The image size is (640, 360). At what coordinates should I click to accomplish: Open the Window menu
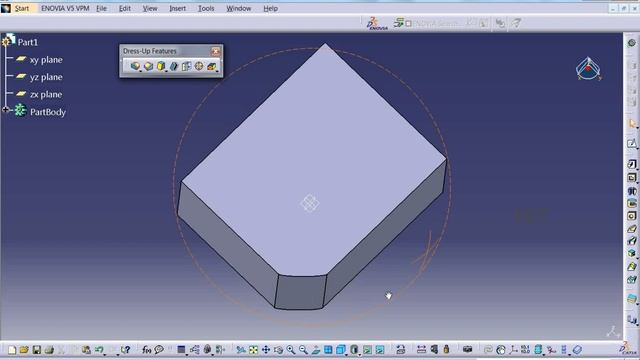pos(238,8)
